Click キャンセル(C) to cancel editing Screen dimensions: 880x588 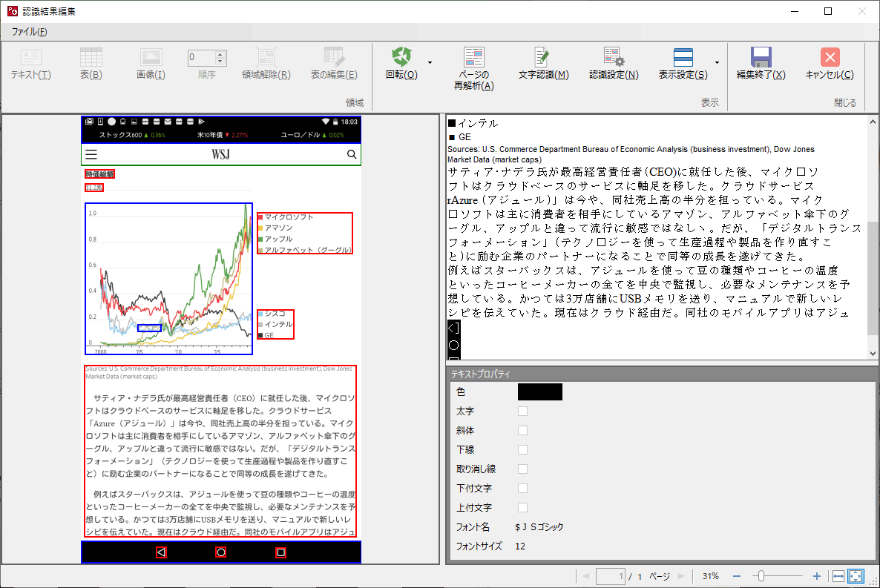(830, 64)
